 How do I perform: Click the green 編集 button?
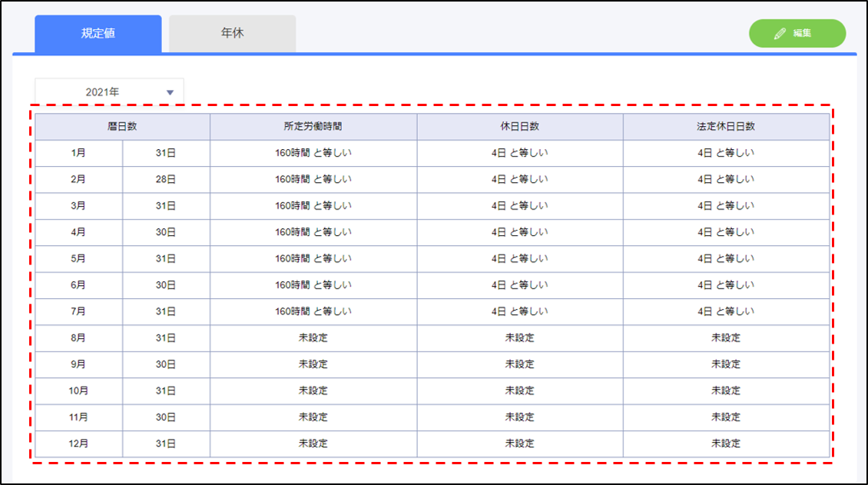[x=797, y=33]
